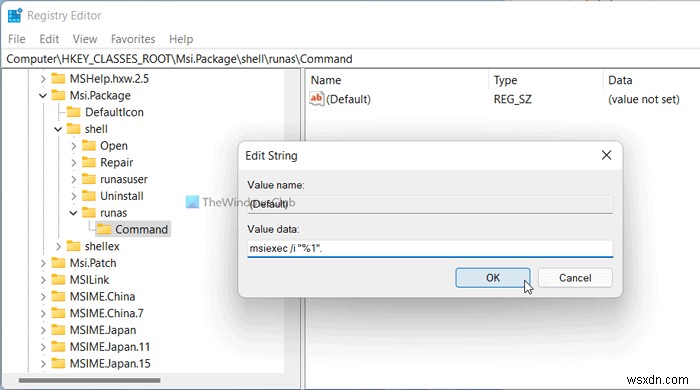Expand the Msi.Patch key
Viewport: 700px width, 390px height.
[43, 263]
